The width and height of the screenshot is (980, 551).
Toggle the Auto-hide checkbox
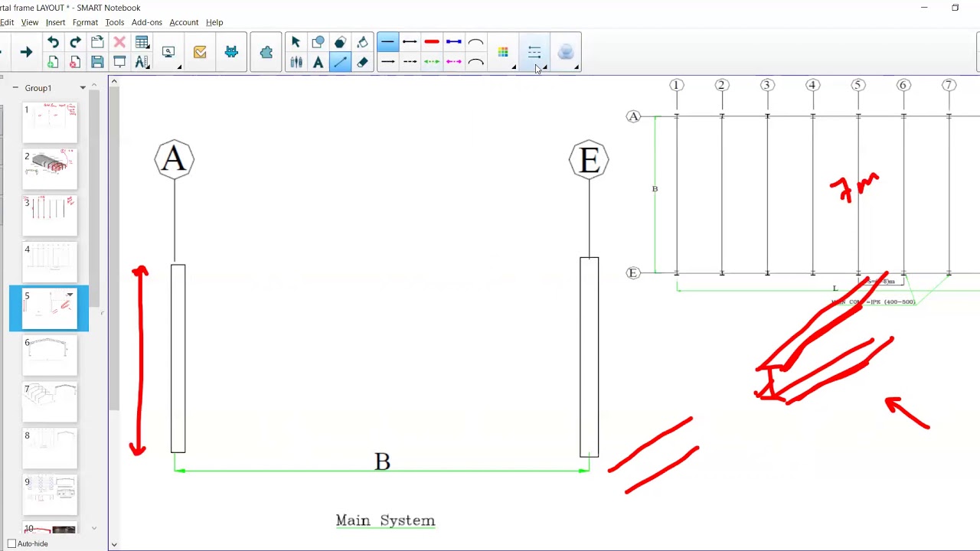pos(11,543)
